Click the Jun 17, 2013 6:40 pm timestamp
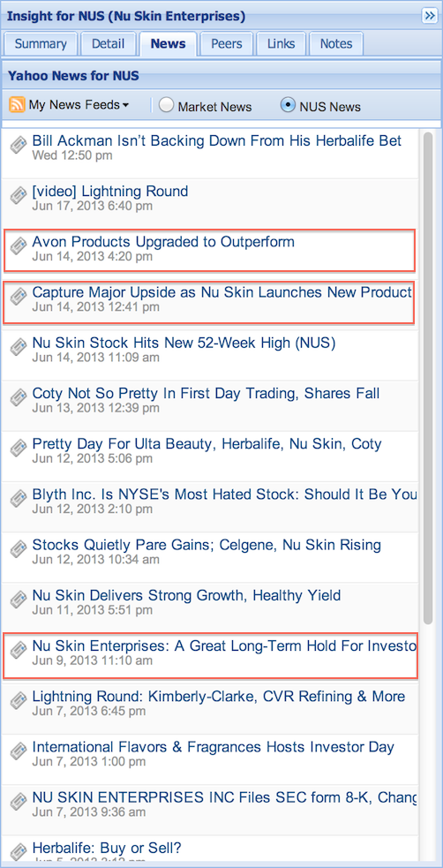Screen dimensions: 443x868 (x=93, y=207)
